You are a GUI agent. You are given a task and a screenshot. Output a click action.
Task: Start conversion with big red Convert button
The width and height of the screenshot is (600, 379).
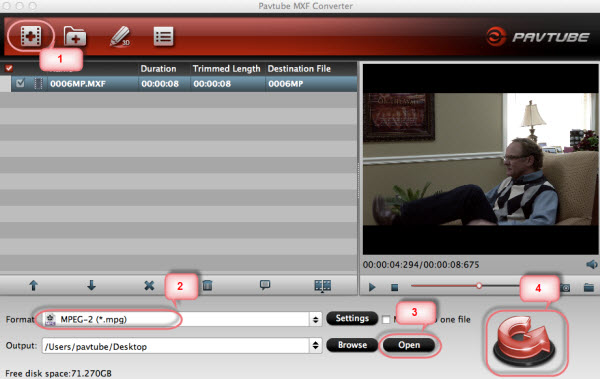click(x=525, y=341)
